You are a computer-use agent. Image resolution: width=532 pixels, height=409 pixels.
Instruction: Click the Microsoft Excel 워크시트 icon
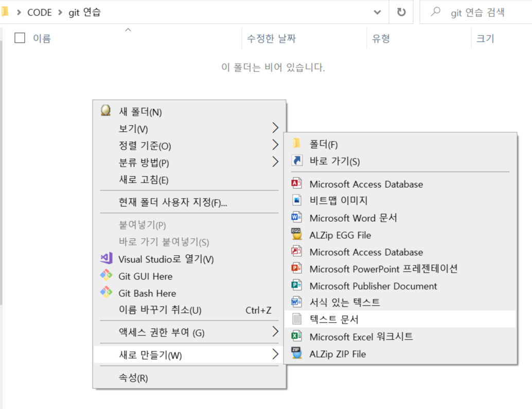point(296,336)
